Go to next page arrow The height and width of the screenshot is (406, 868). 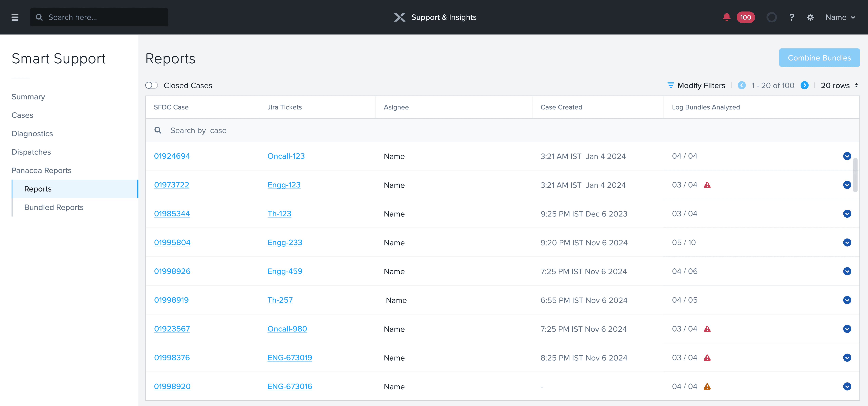point(805,85)
